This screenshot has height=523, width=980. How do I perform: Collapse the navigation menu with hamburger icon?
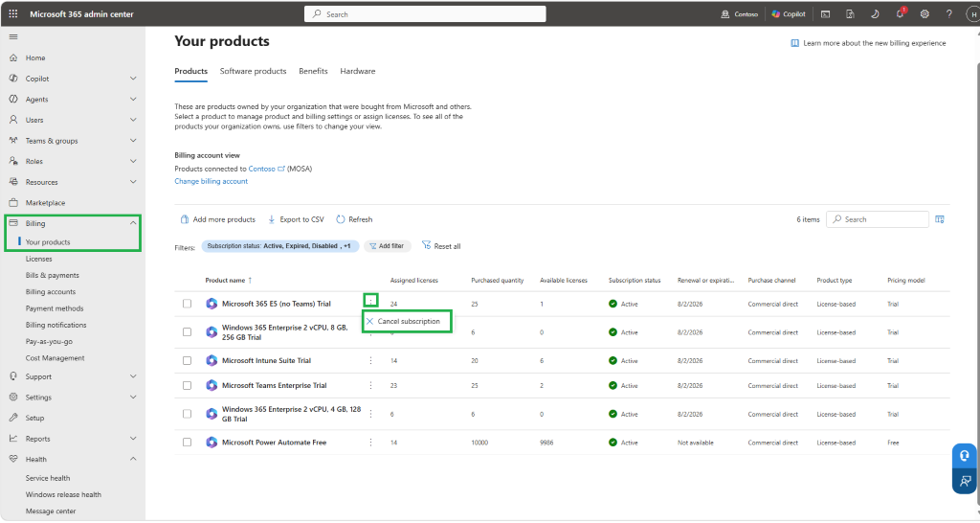(x=13, y=37)
